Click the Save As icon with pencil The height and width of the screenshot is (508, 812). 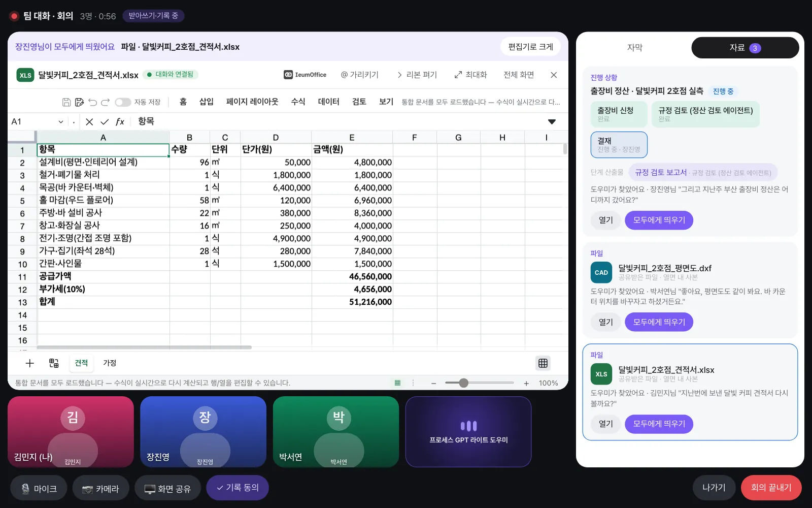tap(79, 102)
